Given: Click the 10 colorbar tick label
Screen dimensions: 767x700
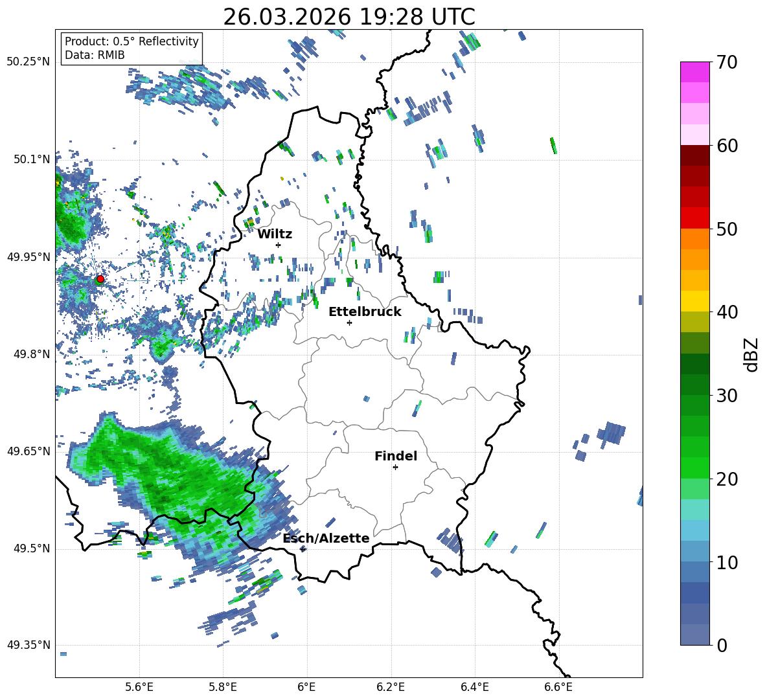Looking at the screenshot, I should click(726, 562).
